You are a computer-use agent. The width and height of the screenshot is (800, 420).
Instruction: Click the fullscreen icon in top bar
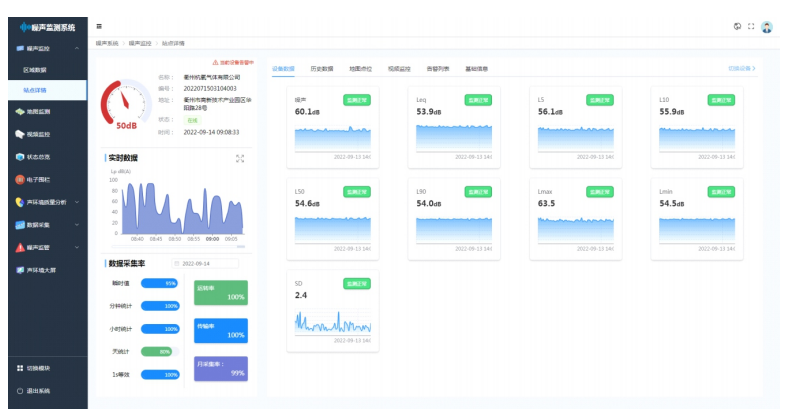pos(751,26)
